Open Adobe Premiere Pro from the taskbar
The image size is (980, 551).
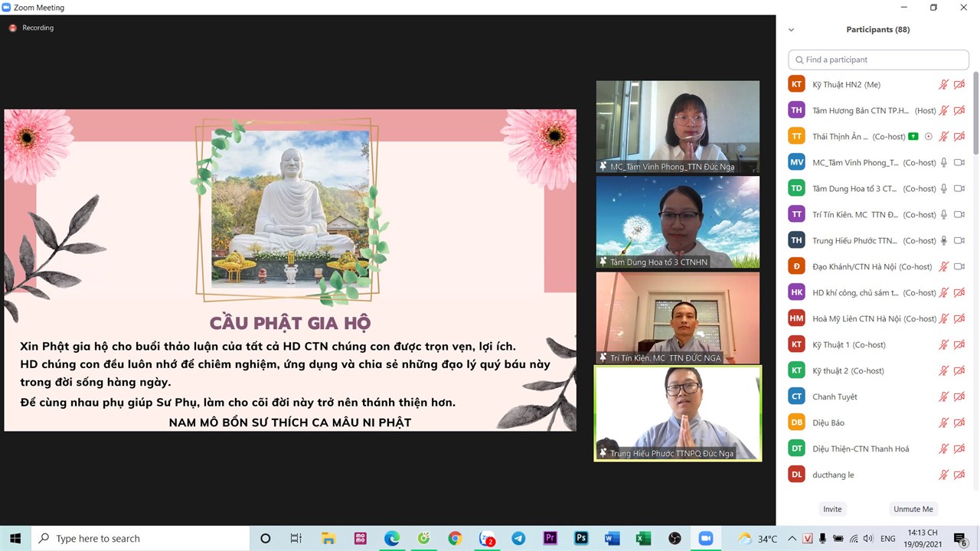click(x=550, y=539)
